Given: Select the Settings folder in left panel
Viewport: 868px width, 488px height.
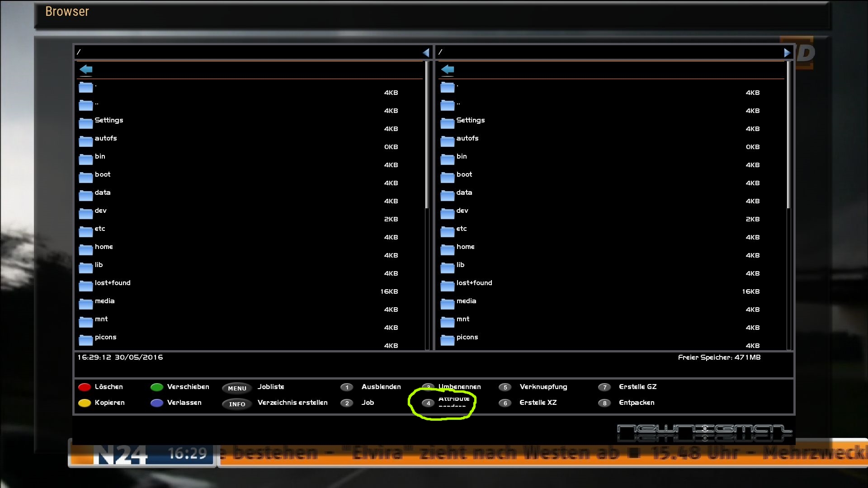Looking at the screenshot, I should pos(108,121).
